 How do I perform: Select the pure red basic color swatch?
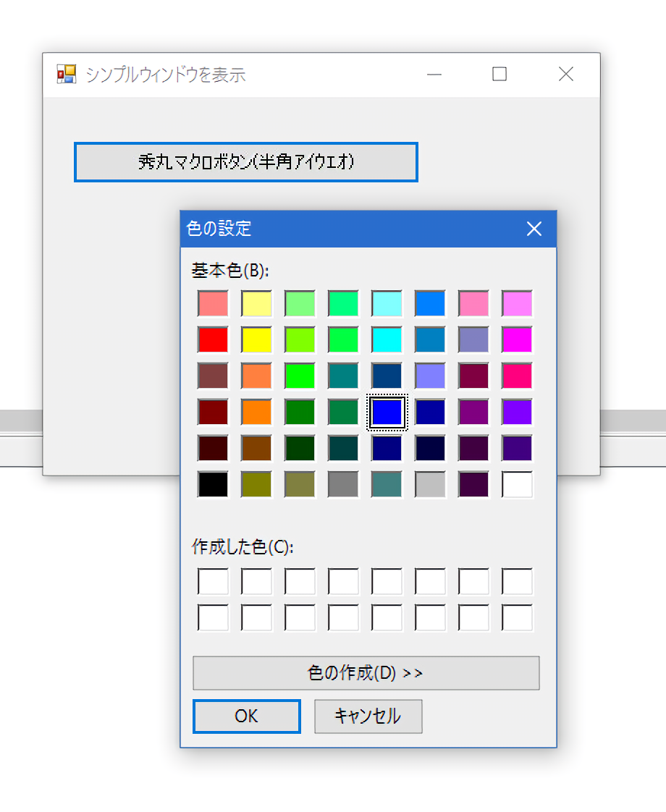click(213, 339)
